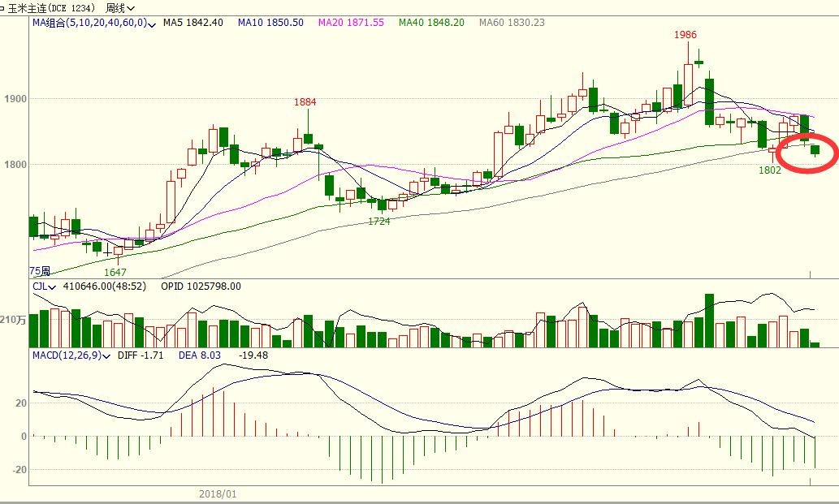Click the small square icon before 玉米主连
This screenshot has height=504, width=839.
coord(4,8)
